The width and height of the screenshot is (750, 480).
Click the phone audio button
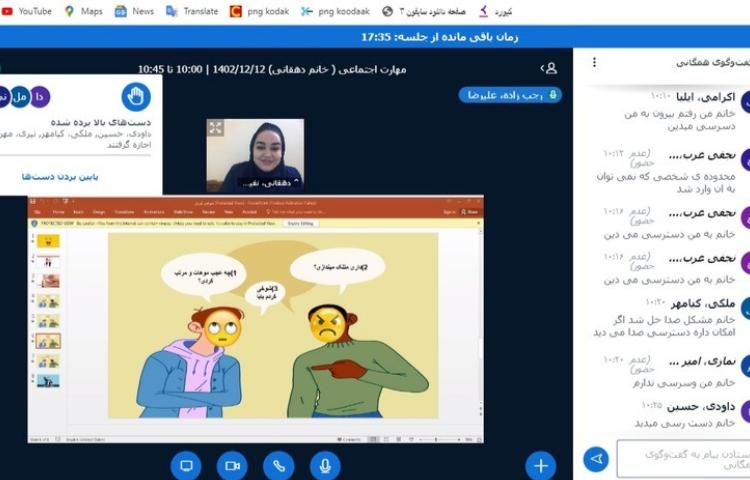(x=278, y=465)
